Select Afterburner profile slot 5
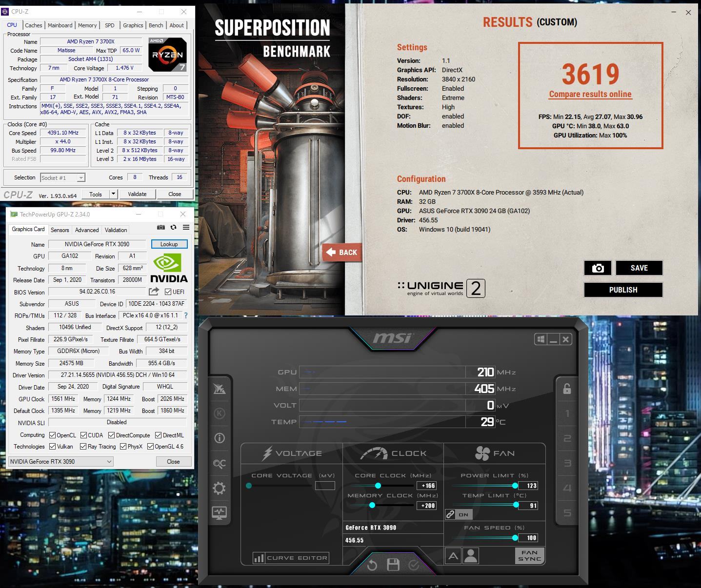Viewport: 701px width, 588px height. coord(567,512)
